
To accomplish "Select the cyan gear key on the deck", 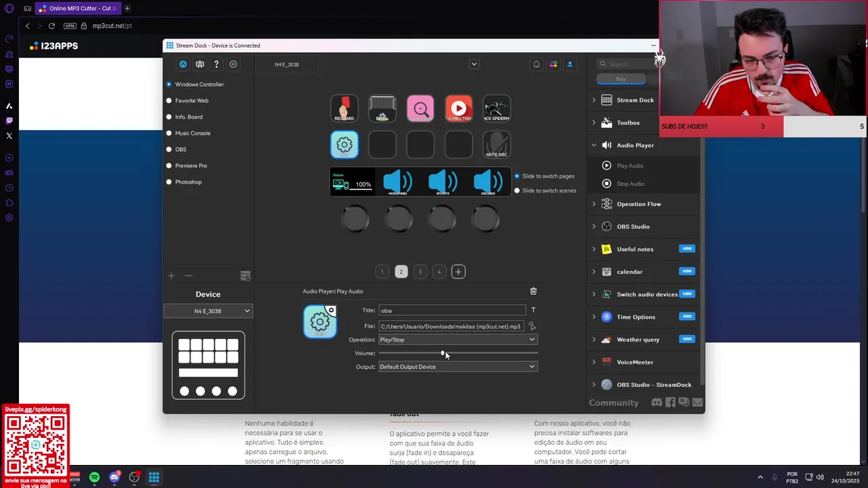I will click(x=344, y=145).
